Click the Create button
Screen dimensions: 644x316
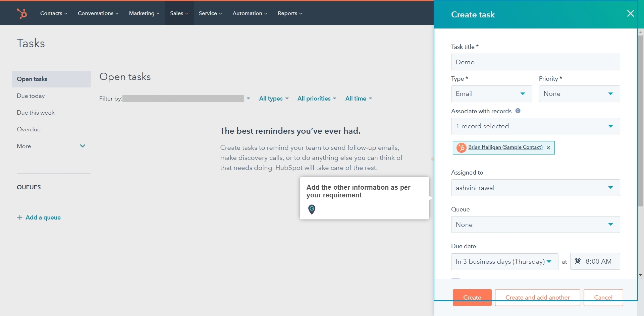[x=472, y=297]
